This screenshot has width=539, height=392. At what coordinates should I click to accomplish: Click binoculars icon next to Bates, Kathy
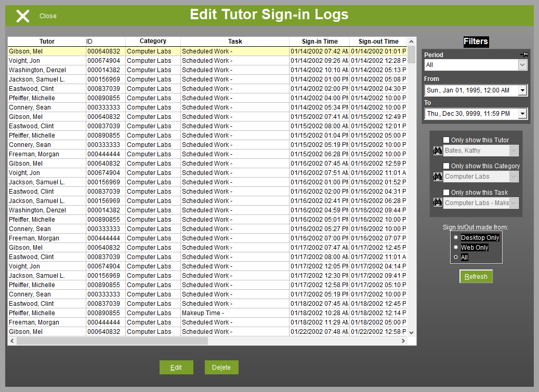(x=438, y=151)
